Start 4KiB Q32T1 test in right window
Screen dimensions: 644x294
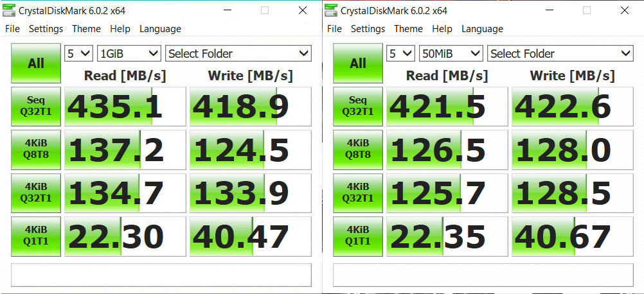pyautogui.click(x=358, y=193)
